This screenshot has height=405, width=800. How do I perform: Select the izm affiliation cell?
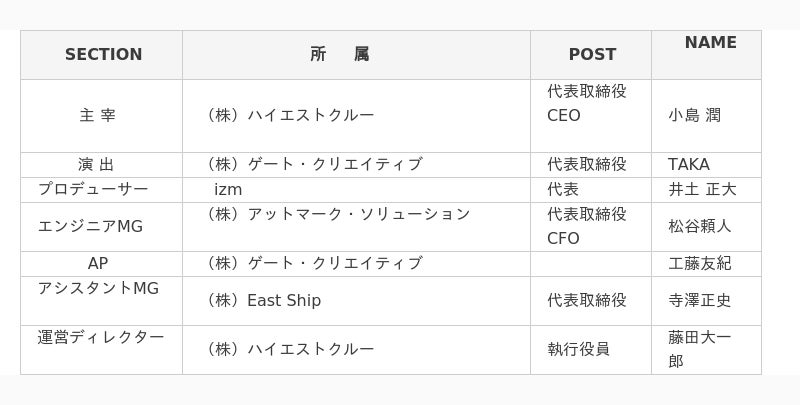click(228, 189)
